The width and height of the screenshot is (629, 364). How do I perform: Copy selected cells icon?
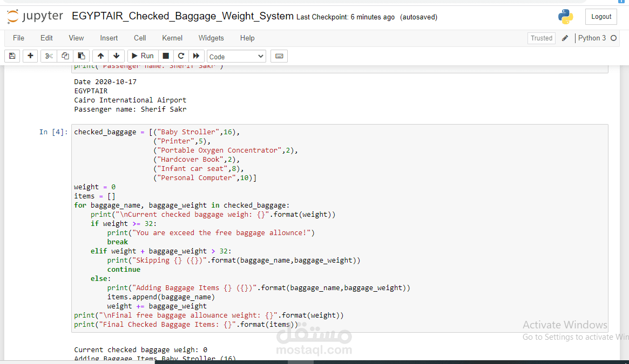tap(65, 56)
